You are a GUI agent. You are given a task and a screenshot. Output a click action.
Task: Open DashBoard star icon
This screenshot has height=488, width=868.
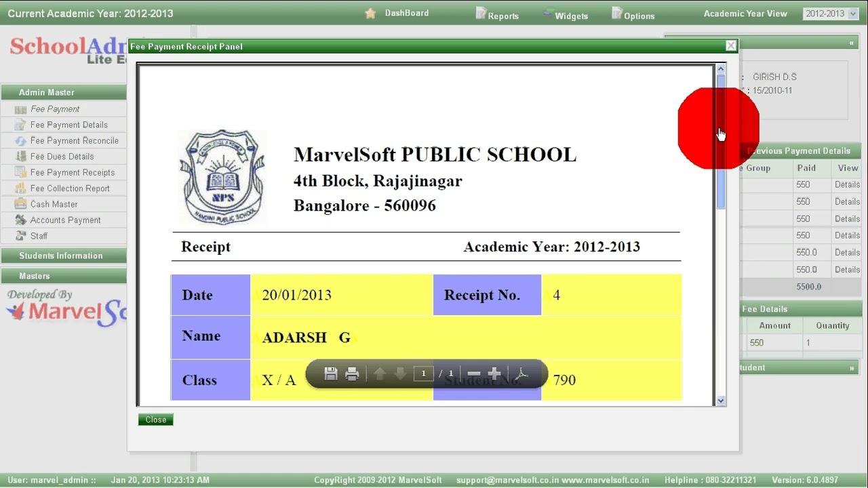pos(370,14)
